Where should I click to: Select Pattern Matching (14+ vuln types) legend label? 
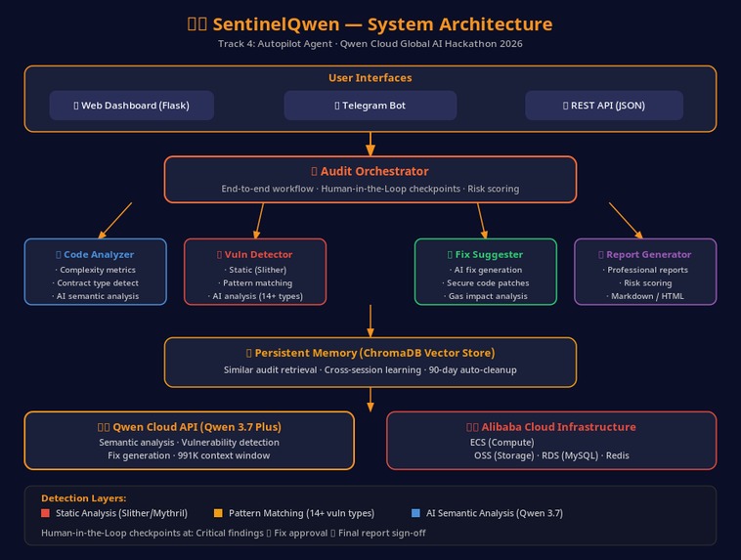[x=301, y=513]
